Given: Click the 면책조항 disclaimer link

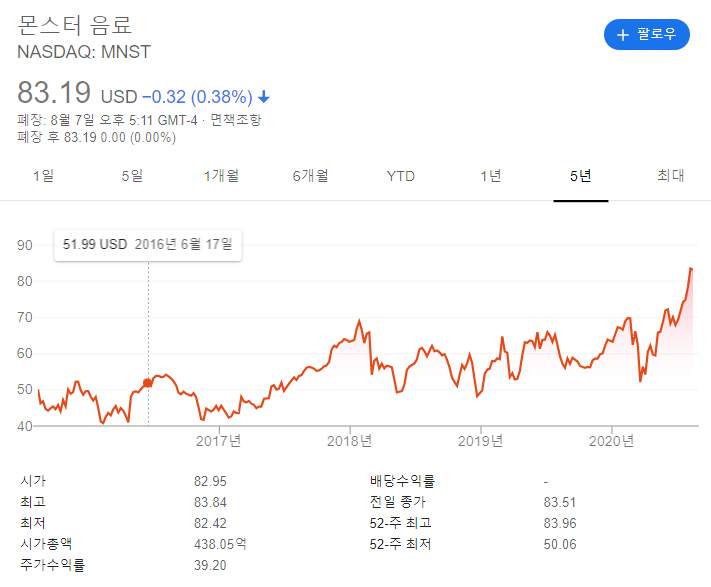Looking at the screenshot, I should (236, 120).
